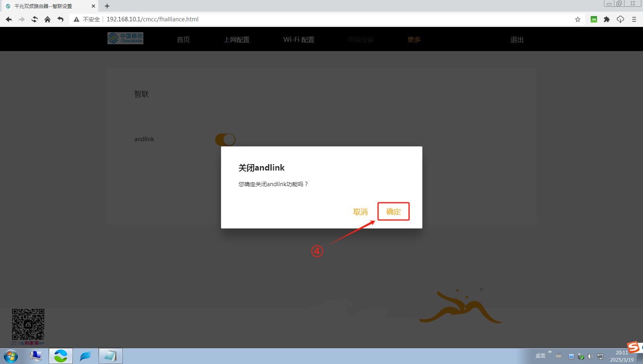
Task: Open the browser main menu icon
Action: pyautogui.click(x=634, y=19)
